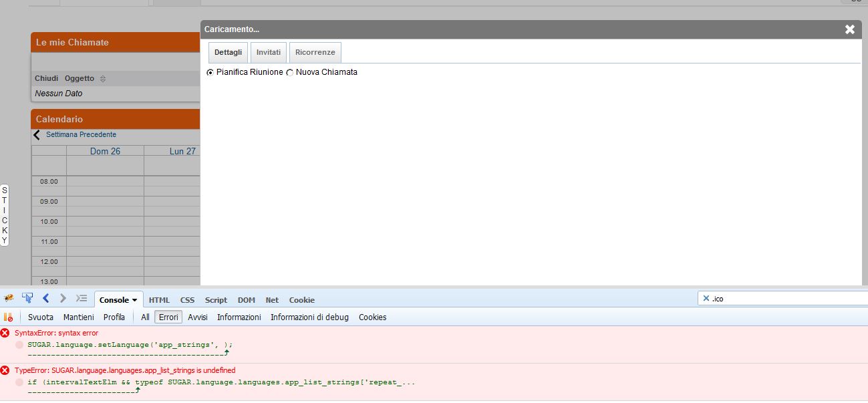Switch to the Invitati tab

coord(269,52)
